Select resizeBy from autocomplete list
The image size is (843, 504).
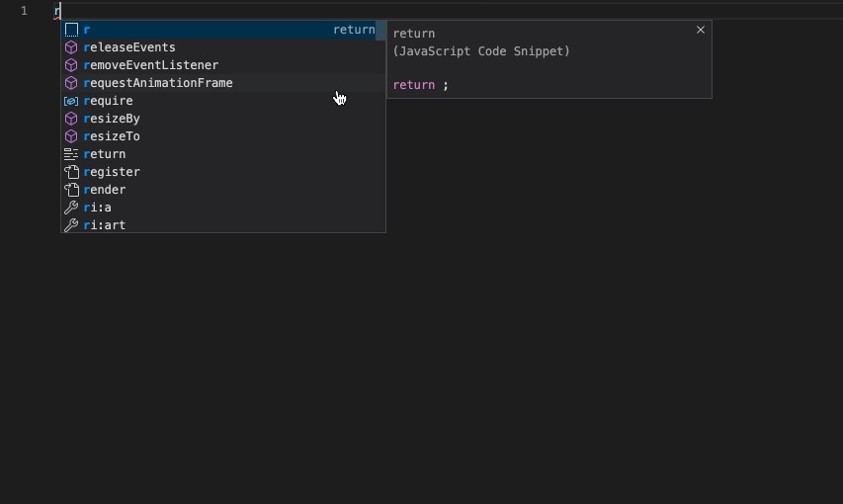[x=222, y=119]
